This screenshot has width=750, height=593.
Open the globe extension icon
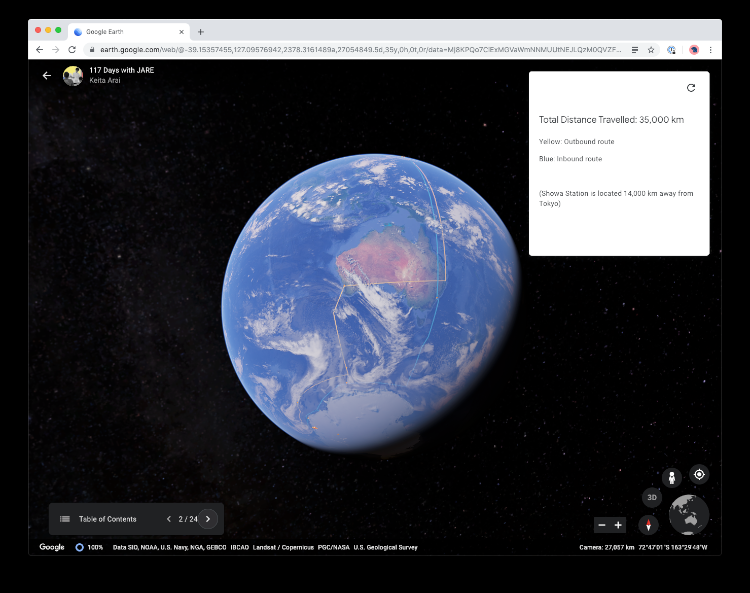672,50
